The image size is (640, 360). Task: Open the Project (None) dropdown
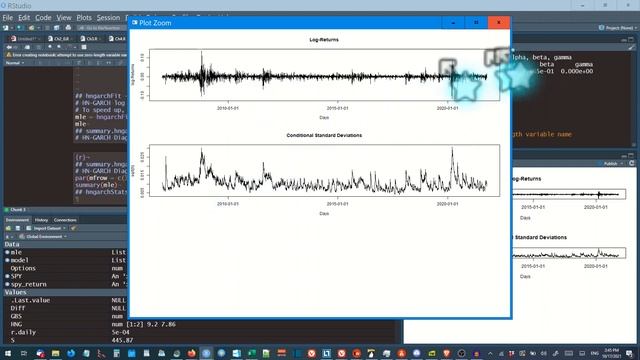[x=618, y=28]
